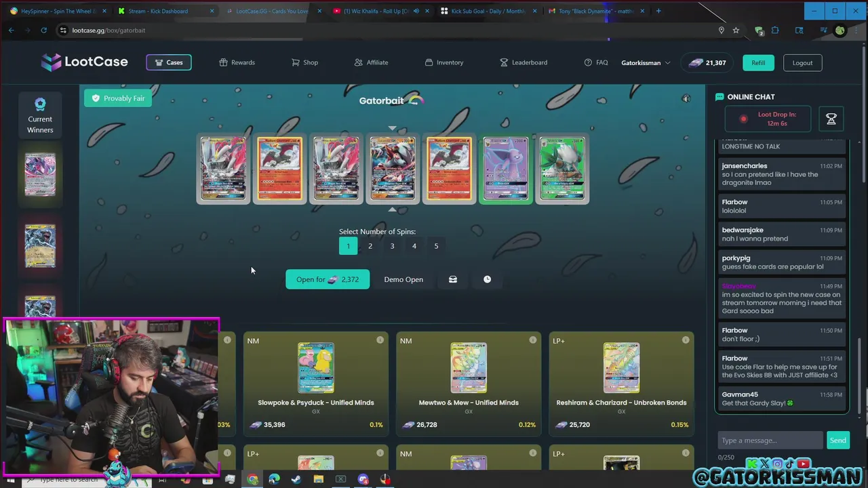Viewport: 868px width, 488px height.
Task: Open info for Slowpoke & Psyduck card
Action: pyautogui.click(x=380, y=340)
